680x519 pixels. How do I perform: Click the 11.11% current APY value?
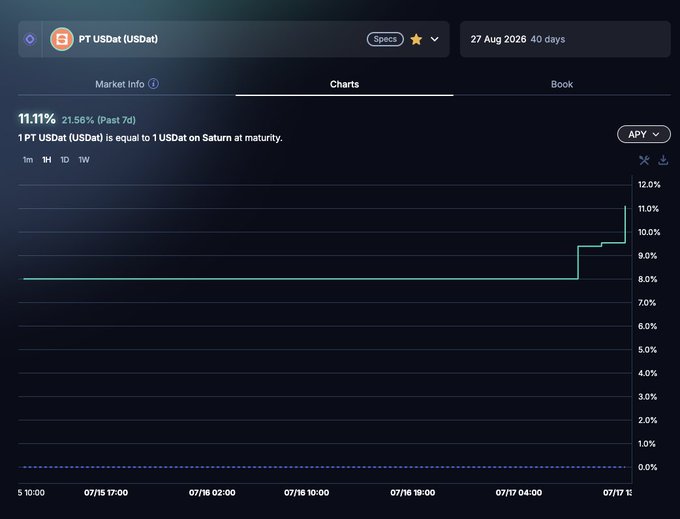[37, 118]
